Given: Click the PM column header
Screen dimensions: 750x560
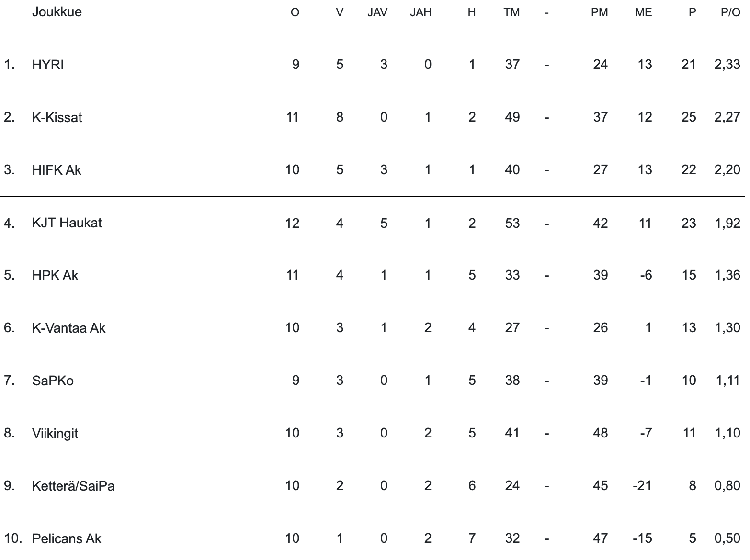Looking at the screenshot, I should 599,12.
